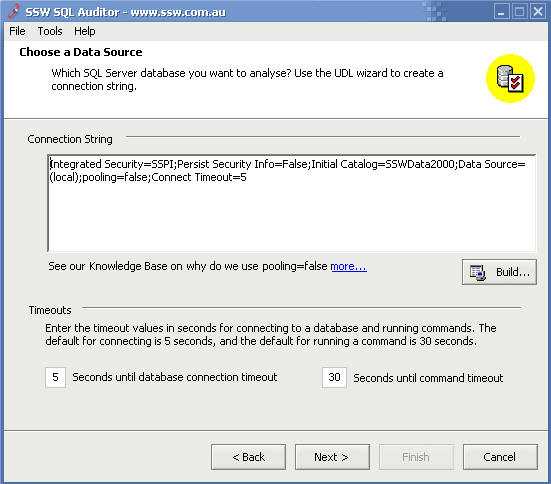
Task: Focus the command timeout field showing 30
Action: coord(334,377)
